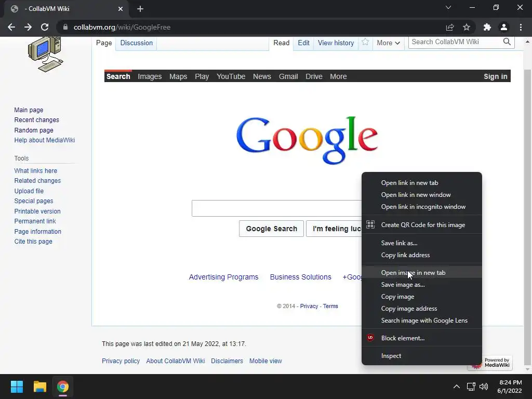Click the browser forward arrow

click(28, 27)
